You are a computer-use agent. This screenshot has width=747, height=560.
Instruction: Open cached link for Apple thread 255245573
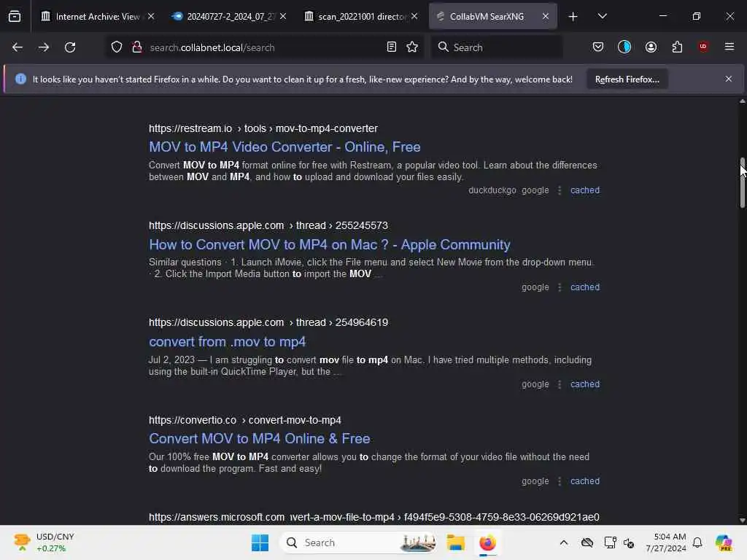point(585,287)
